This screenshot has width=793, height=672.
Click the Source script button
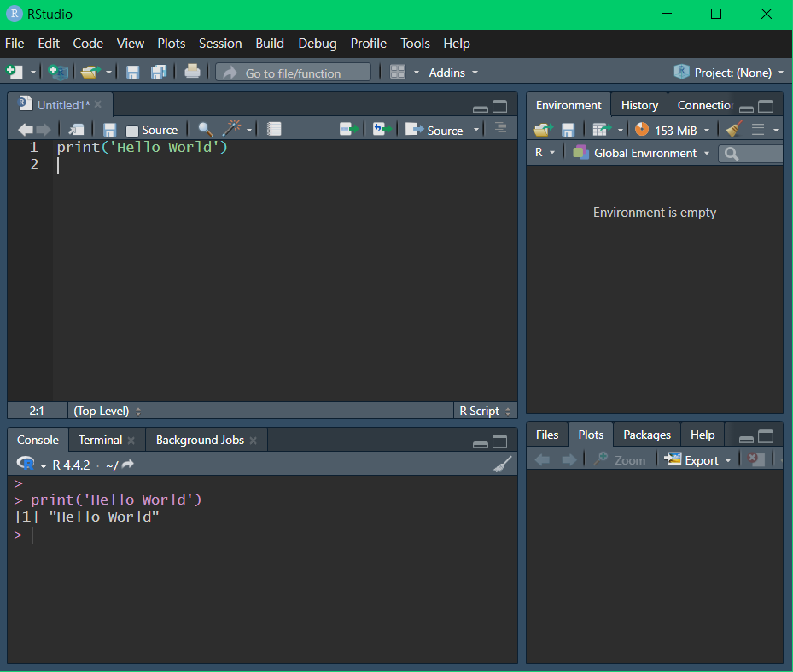[434, 130]
